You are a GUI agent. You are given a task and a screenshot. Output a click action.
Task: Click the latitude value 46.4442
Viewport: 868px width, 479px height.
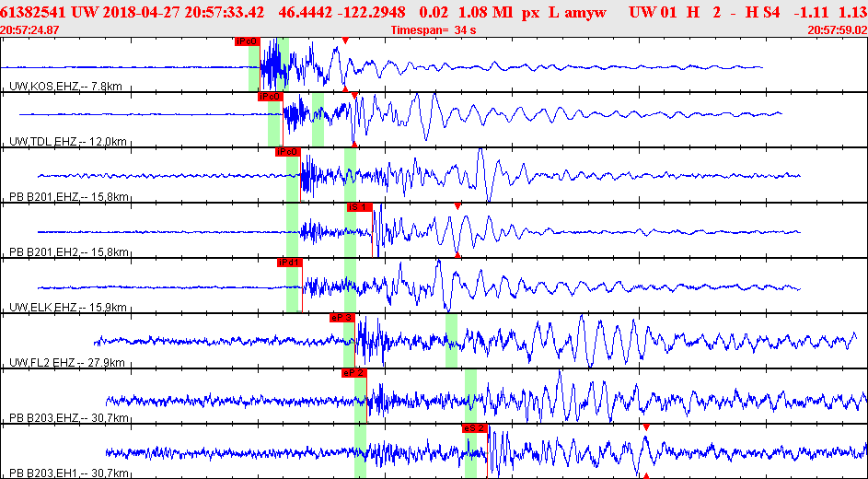(304, 12)
